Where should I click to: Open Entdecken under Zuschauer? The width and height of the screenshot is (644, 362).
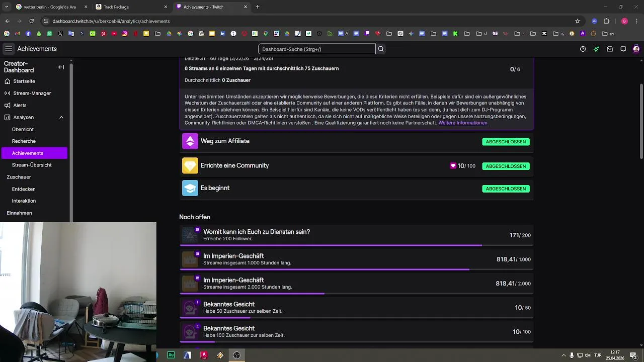[24, 189]
